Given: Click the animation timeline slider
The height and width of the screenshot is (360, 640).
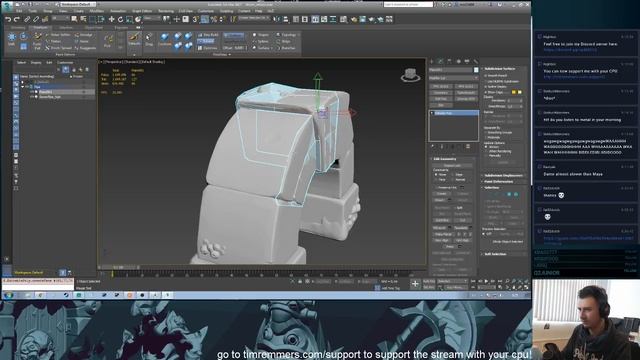Looking at the screenshot, I should click(118, 267).
